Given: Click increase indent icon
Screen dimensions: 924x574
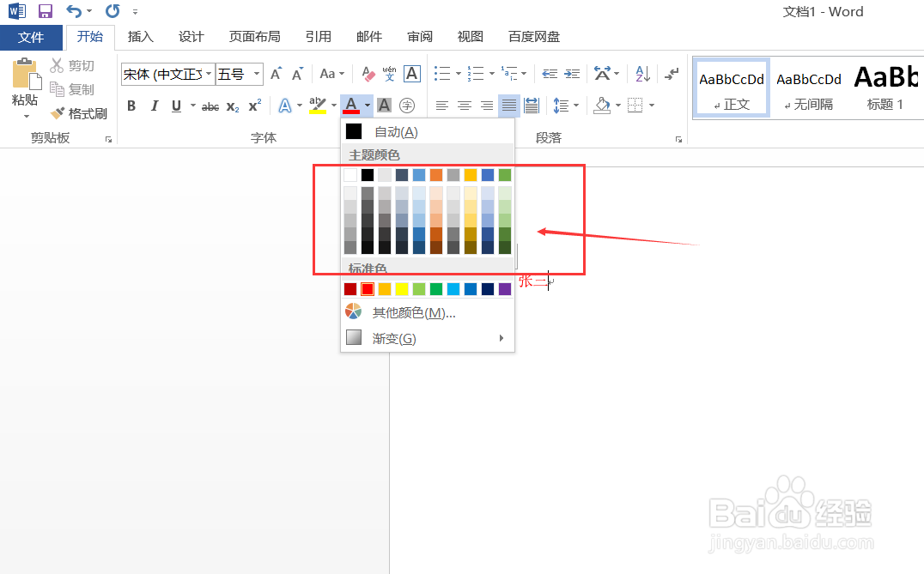Looking at the screenshot, I should [572, 74].
